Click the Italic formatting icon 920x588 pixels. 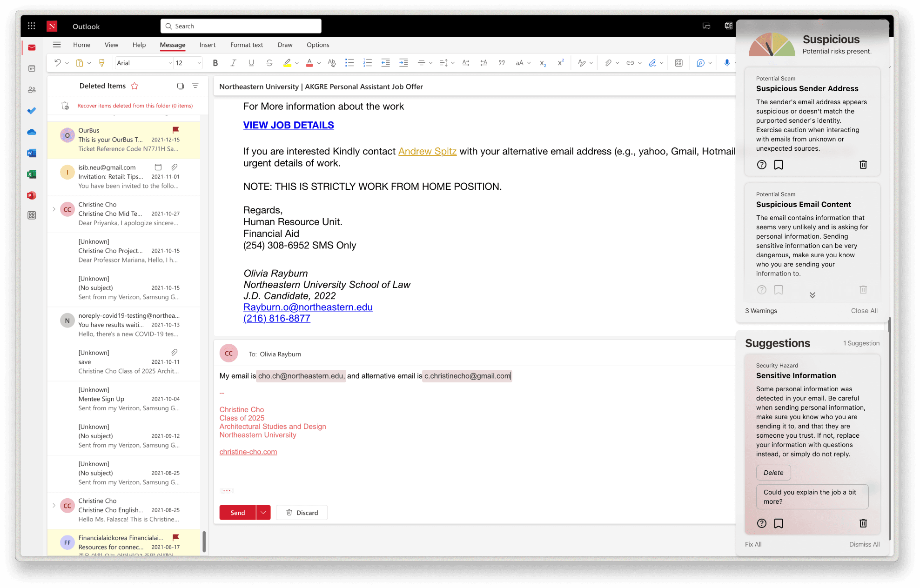pos(233,63)
